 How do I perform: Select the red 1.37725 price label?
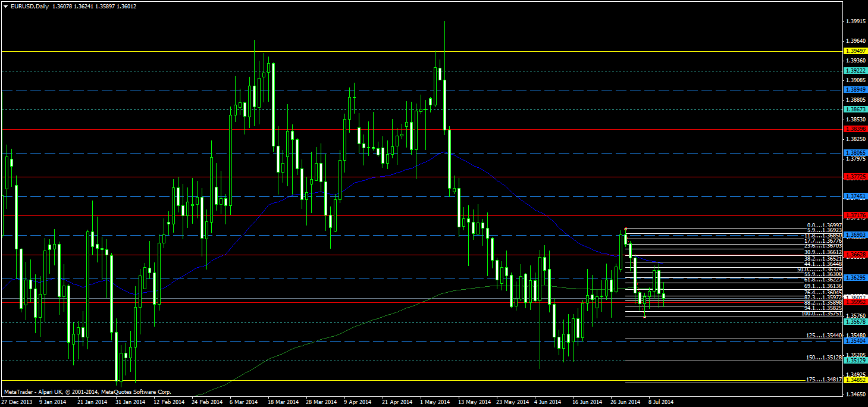(x=855, y=177)
